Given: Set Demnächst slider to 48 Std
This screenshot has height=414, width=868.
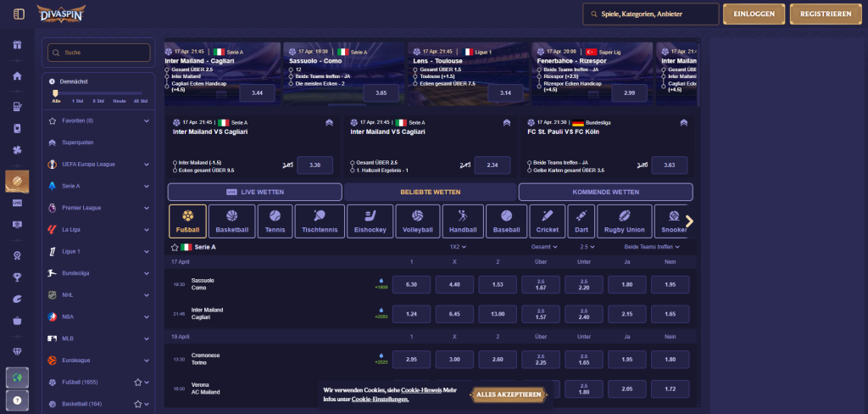Looking at the screenshot, I should tap(142, 101).
